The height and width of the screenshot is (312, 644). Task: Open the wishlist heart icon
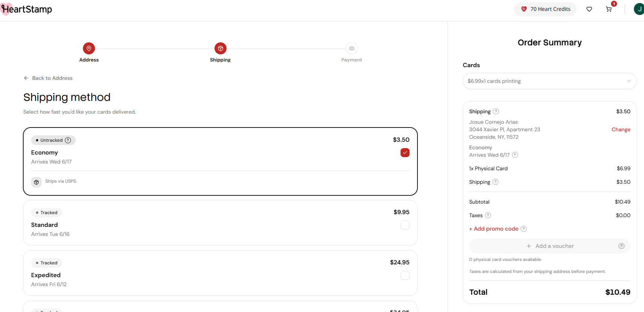point(589,9)
